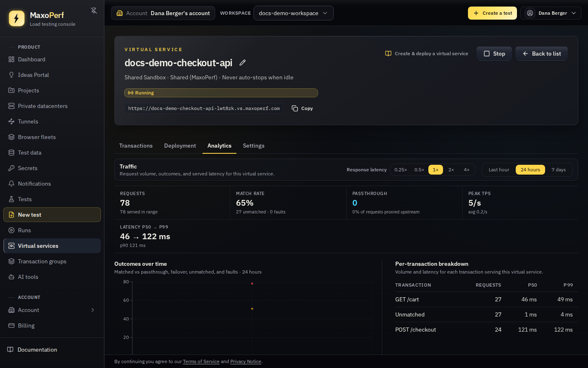Open the Transactions tab

pos(136,146)
